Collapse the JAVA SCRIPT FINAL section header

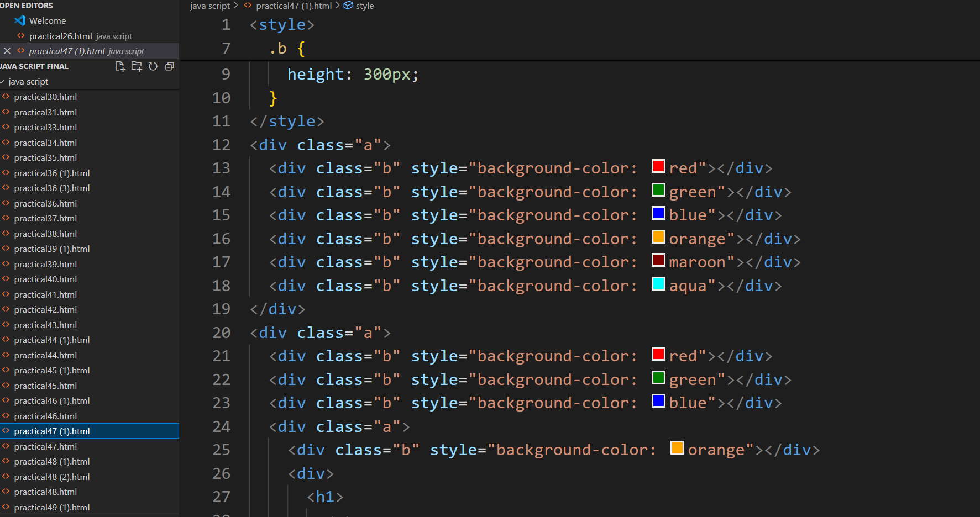pyautogui.click(x=34, y=66)
